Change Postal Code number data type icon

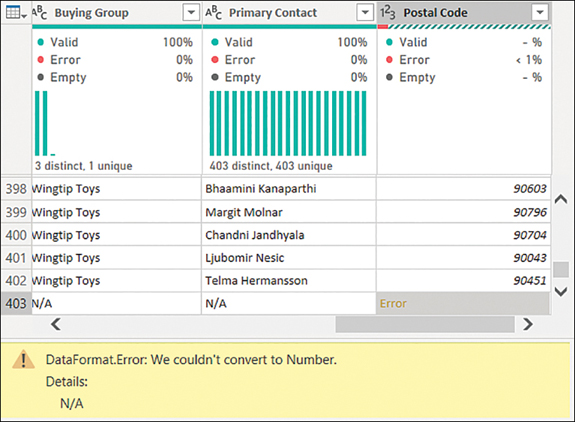(388, 12)
